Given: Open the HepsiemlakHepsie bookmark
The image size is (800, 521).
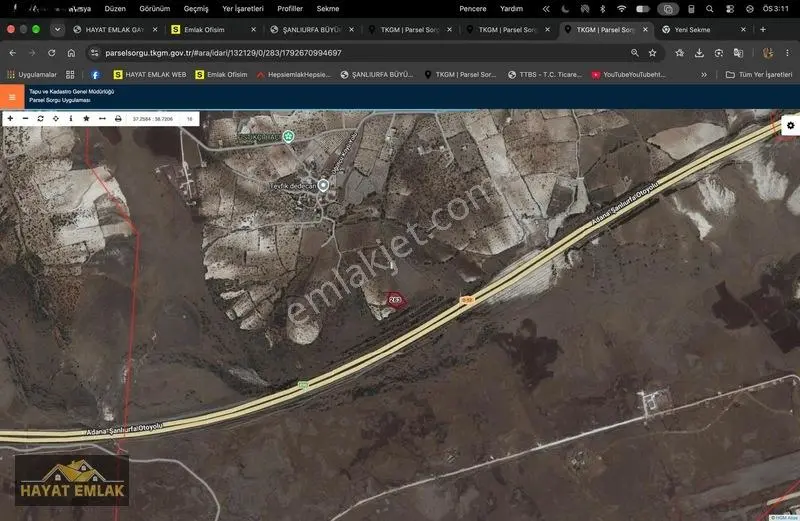Looking at the screenshot, I should [x=294, y=75].
